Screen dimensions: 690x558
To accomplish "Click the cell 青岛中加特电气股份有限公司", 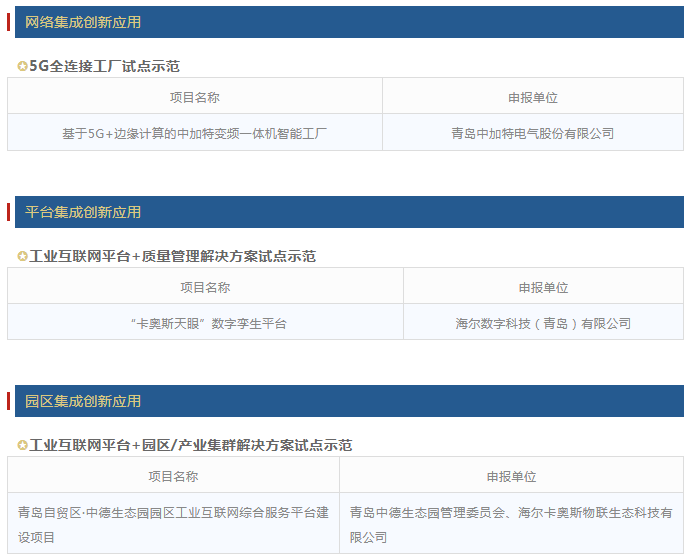I will click(533, 132).
